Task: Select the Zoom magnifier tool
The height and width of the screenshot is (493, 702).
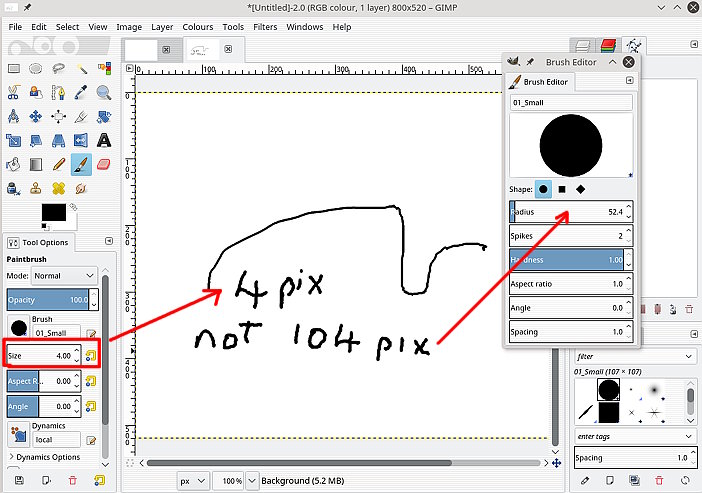Action: click(x=103, y=93)
